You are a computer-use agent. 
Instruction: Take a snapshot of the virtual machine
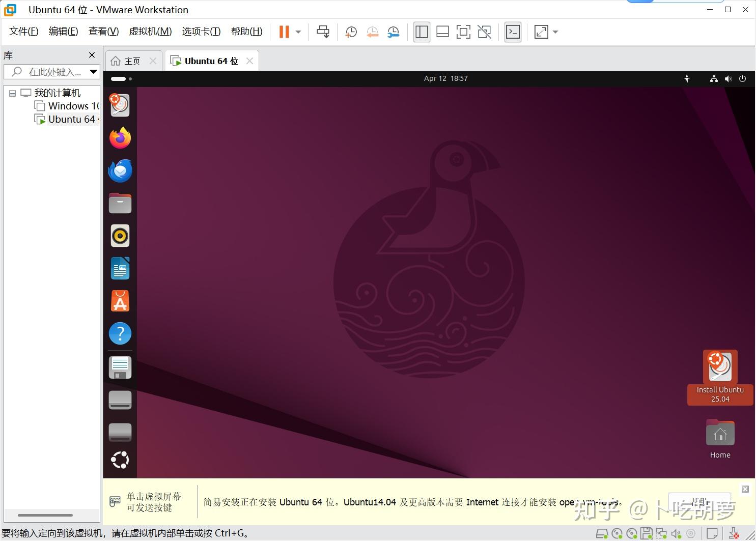coord(351,32)
